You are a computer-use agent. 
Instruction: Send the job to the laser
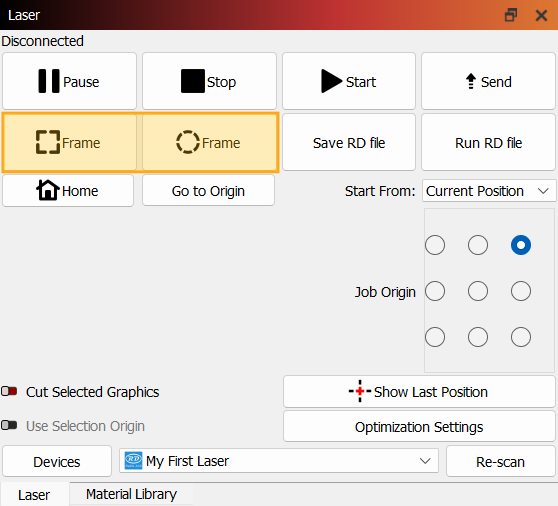point(488,81)
